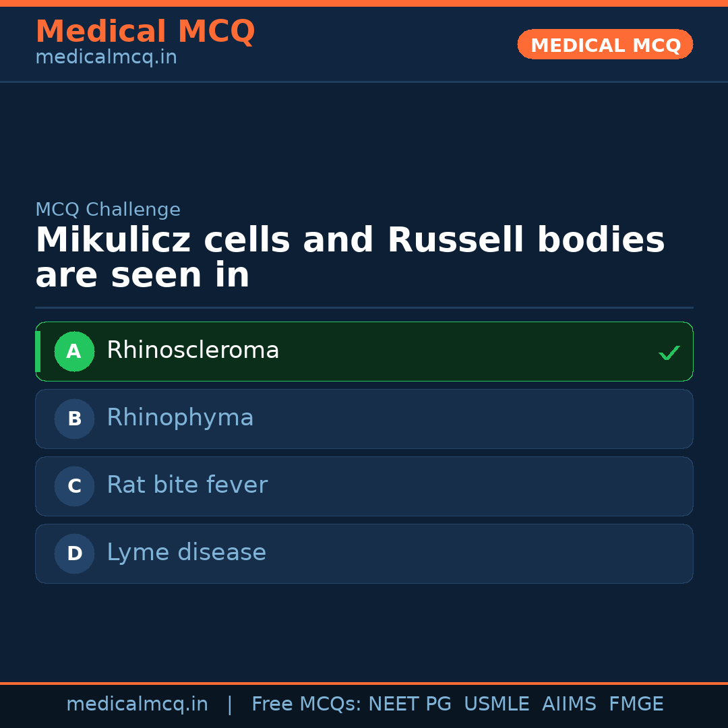This screenshot has height=728, width=728.
Task: Visit medicalmcq.in link under header title
Action: (x=106, y=57)
